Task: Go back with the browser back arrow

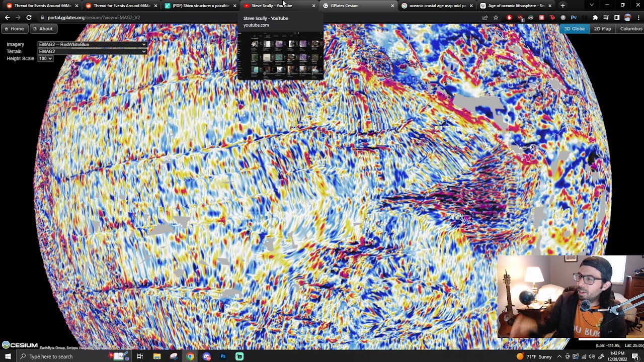Action: 7,18
